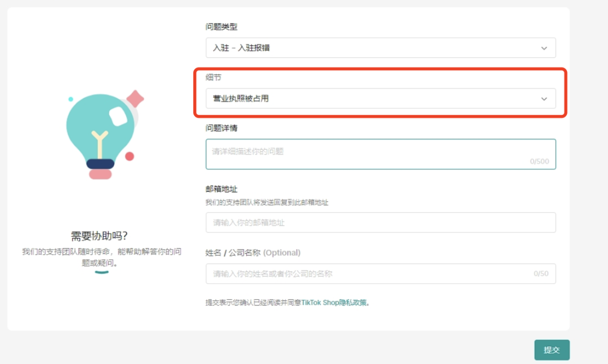Click the 细节 field label

pyautogui.click(x=213, y=77)
